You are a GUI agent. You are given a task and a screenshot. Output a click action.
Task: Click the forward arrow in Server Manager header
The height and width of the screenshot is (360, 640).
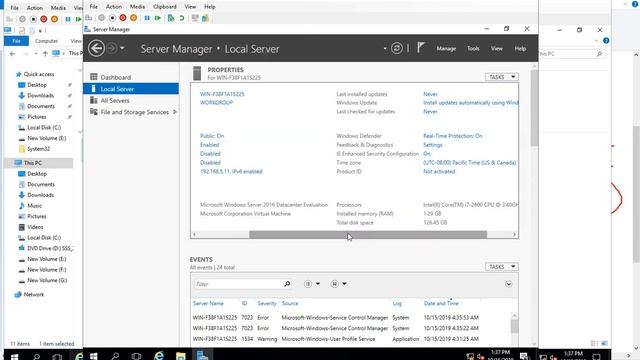[x=111, y=48]
